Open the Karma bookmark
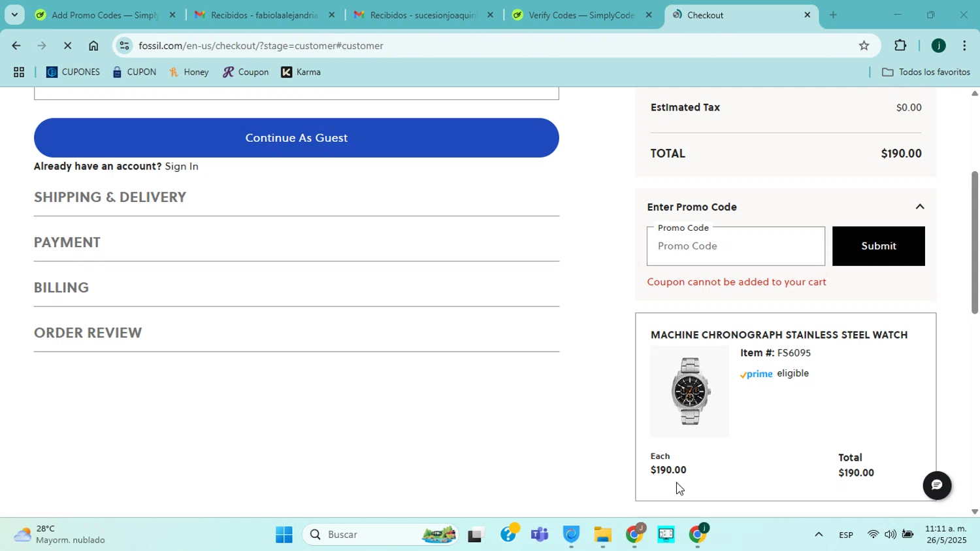 (301, 72)
